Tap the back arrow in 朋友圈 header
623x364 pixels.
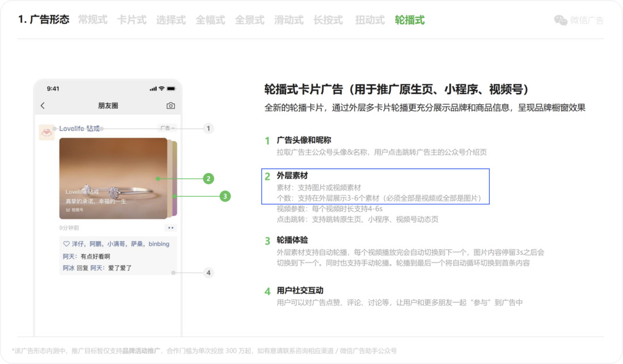(43, 106)
